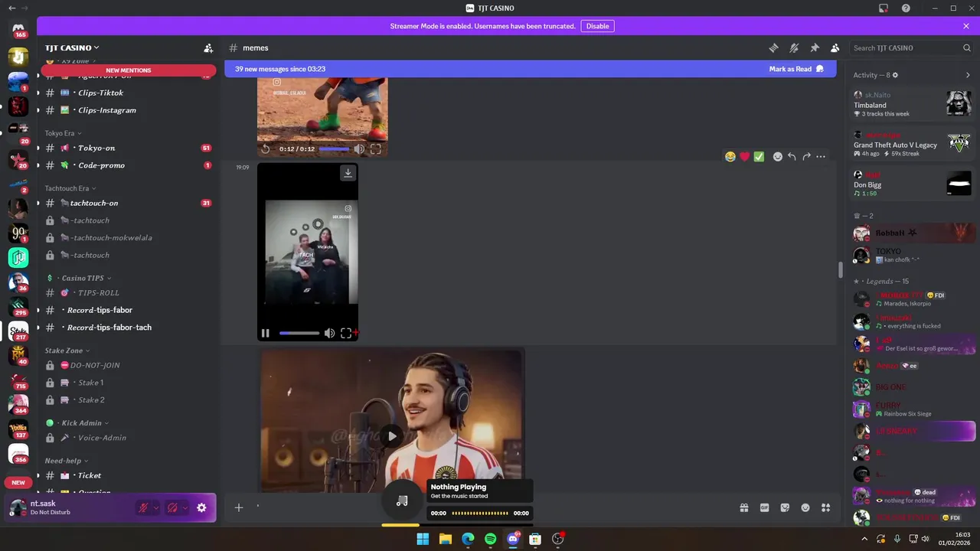Open notification settings bell icon in header
This screenshot has height=551, width=980.
[x=794, y=47]
